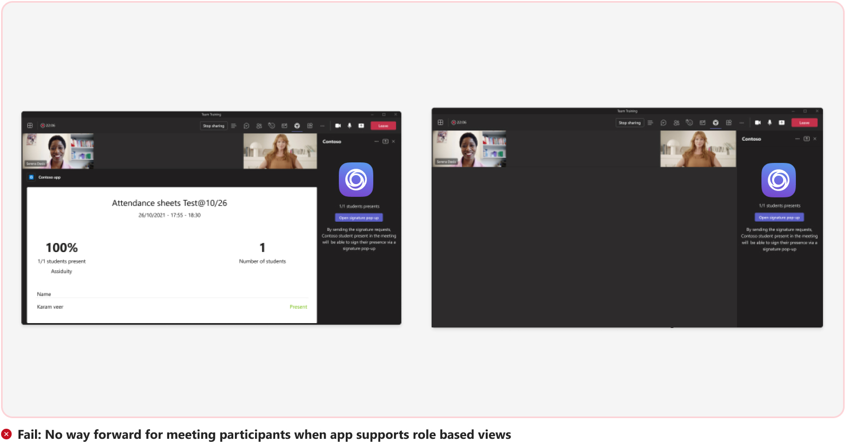Click the recording timer in right window
This screenshot has width=868, height=442.
pos(459,123)
